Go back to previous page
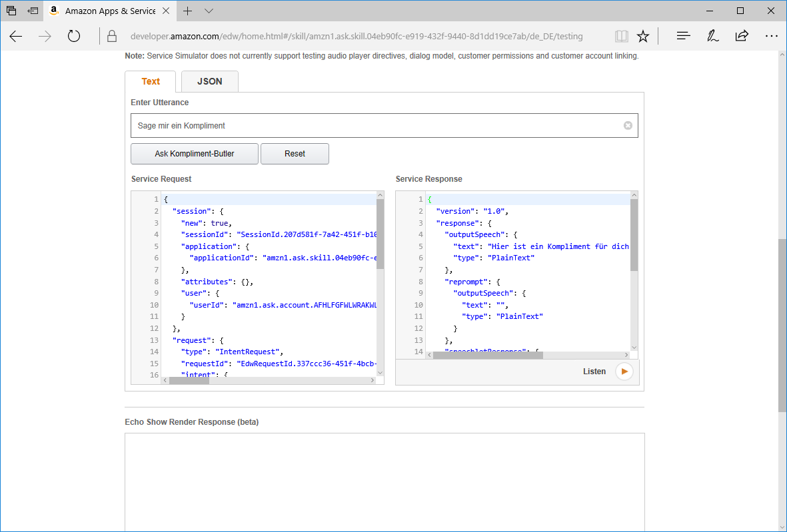Screen dimensions: 787x532 [16, 36]
